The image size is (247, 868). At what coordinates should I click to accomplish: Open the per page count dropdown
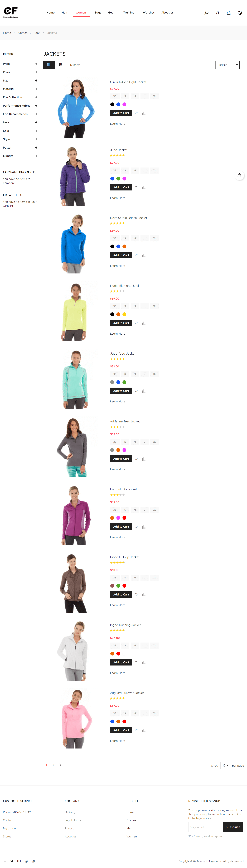pos(225,766)
